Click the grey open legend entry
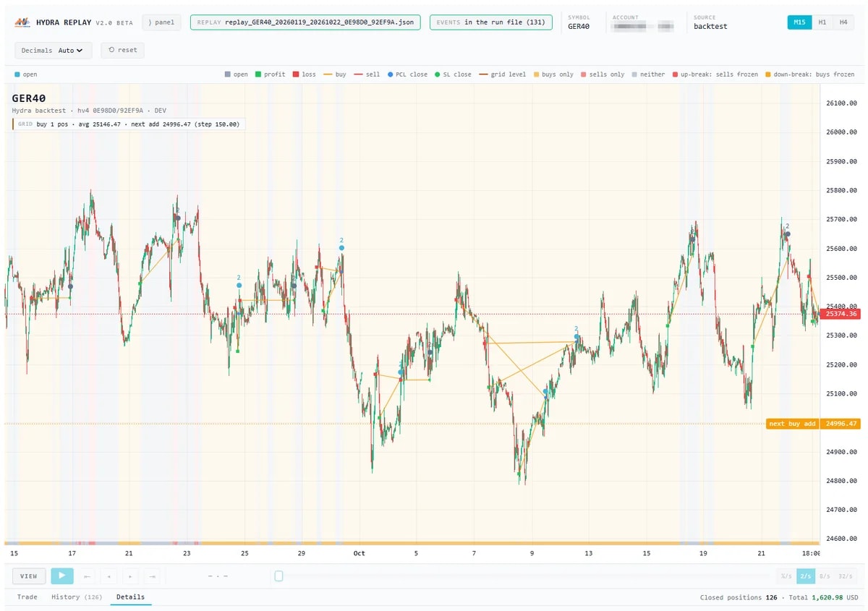Image resolution: width=868 pixels, height=611 pixels. [236, 74]
